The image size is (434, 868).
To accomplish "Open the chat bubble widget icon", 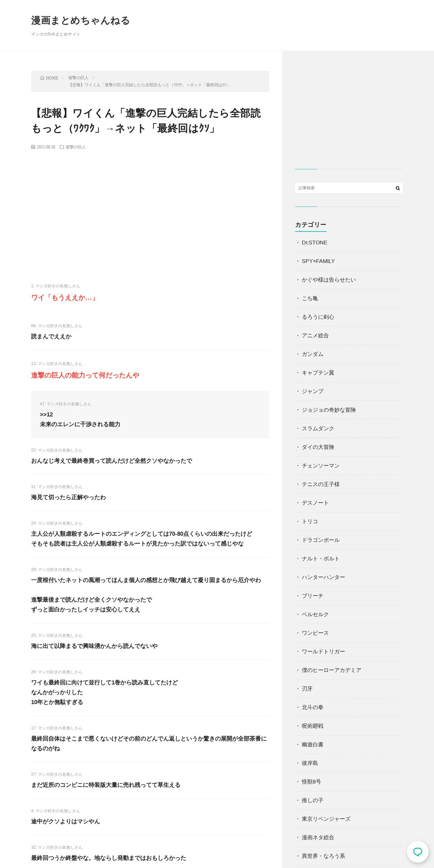I will (418, 852).
